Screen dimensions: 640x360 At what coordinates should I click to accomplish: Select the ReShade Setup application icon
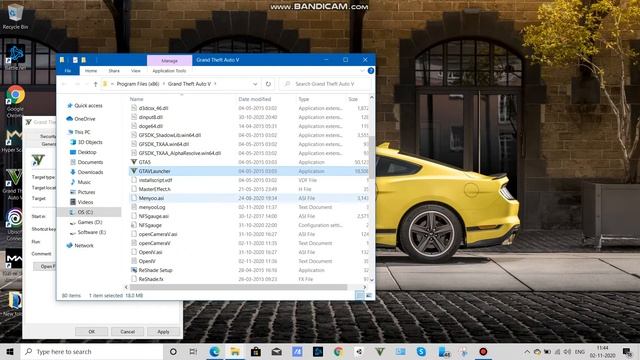[133, 270]
